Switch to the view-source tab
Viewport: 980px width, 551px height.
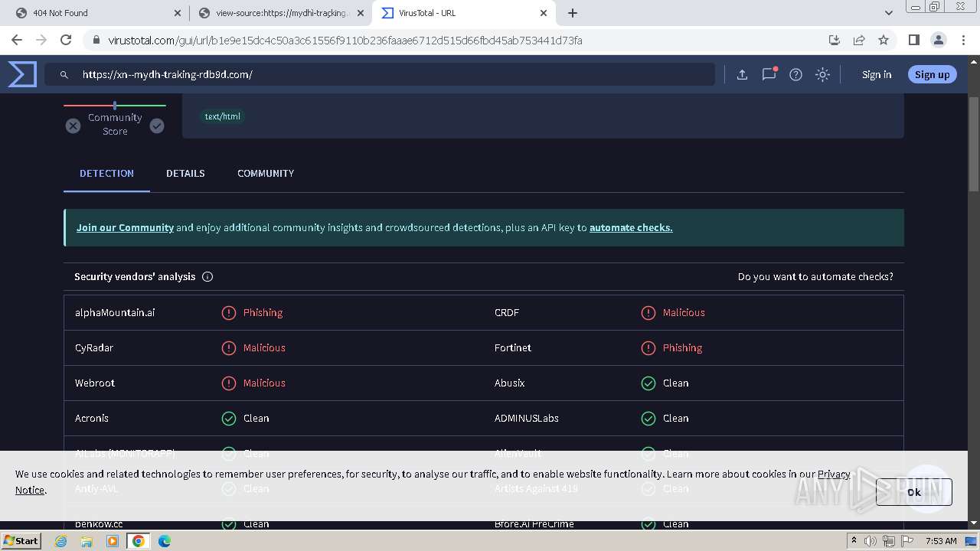pos(282,13)
